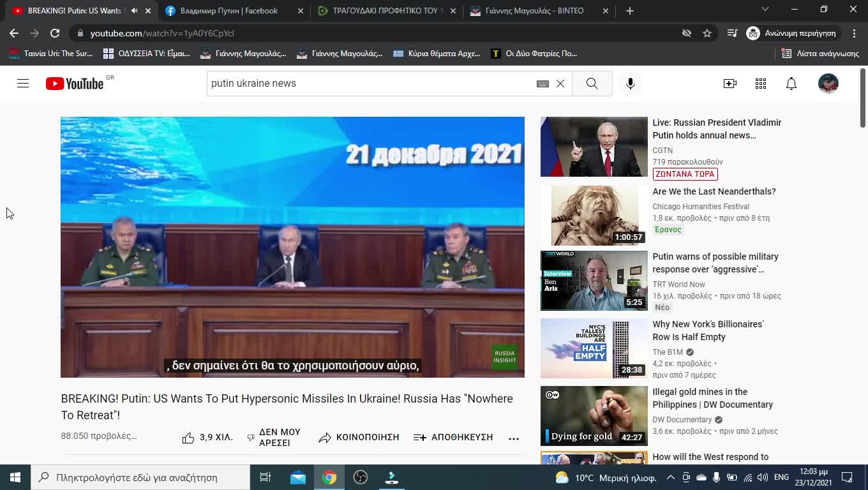The height and width of the screenshot is (490, 868).
Task: Open the Ανώνυμη περιήγηση incognito indicator
Action: [791, 33]
